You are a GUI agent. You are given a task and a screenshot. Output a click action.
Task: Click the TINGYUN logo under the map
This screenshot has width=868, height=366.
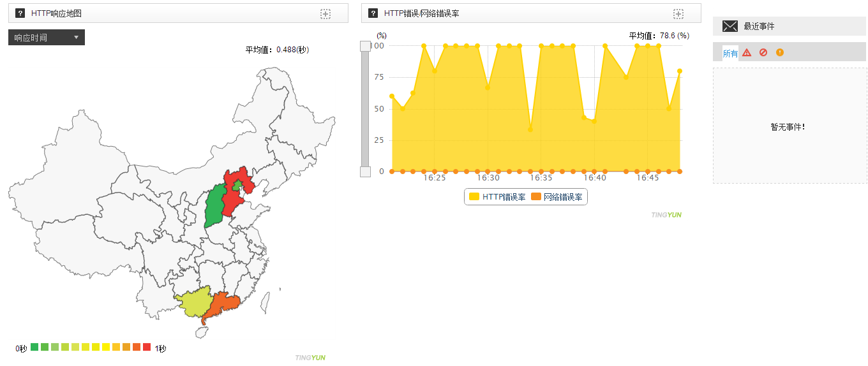pyautogui.click(x=310, y=358)
